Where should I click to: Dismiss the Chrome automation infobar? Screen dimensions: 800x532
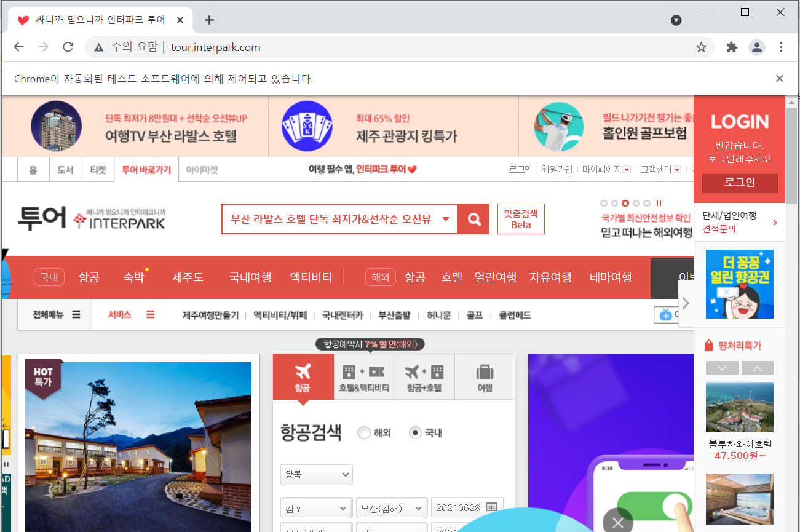(780, 79)
